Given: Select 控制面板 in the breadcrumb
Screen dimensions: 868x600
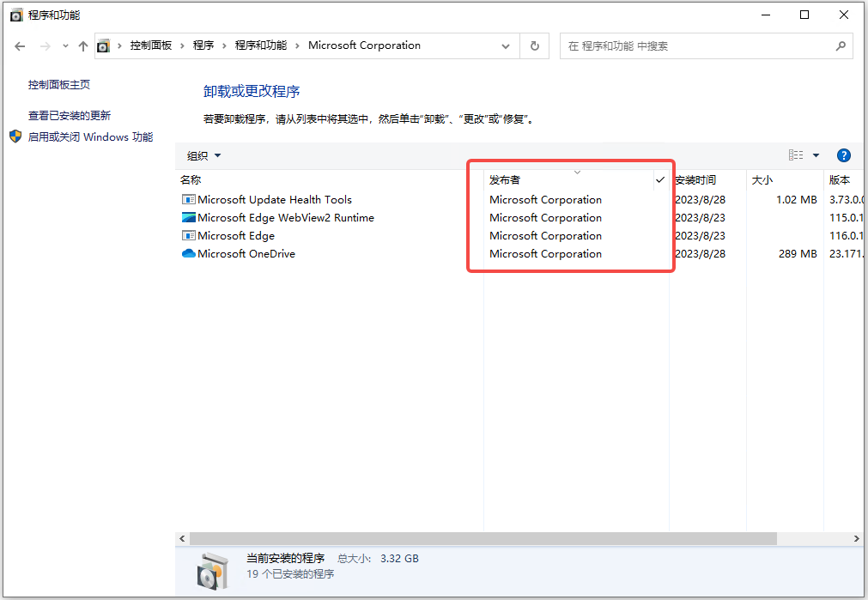Looking at the screenshot, I should tap(150, 45).
